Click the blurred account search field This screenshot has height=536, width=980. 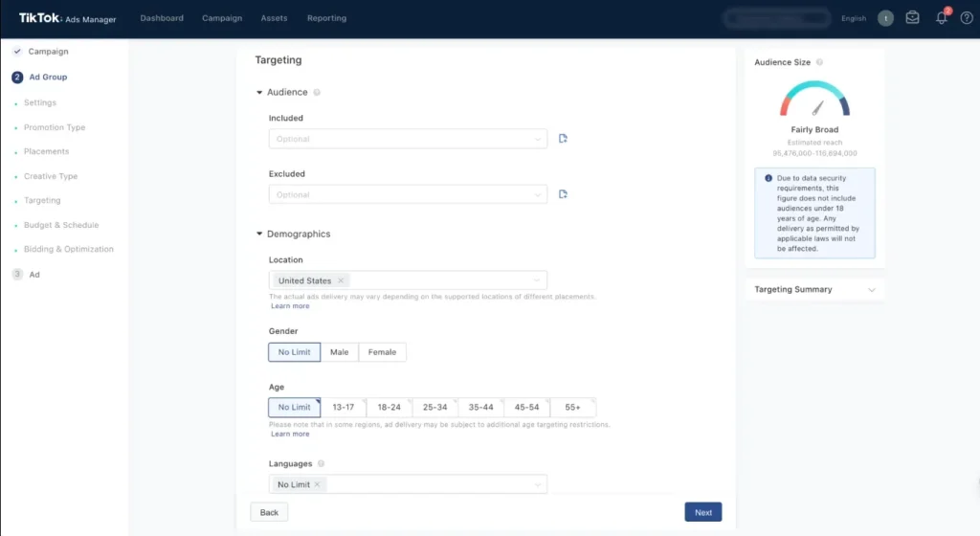(x=777, y=18)
